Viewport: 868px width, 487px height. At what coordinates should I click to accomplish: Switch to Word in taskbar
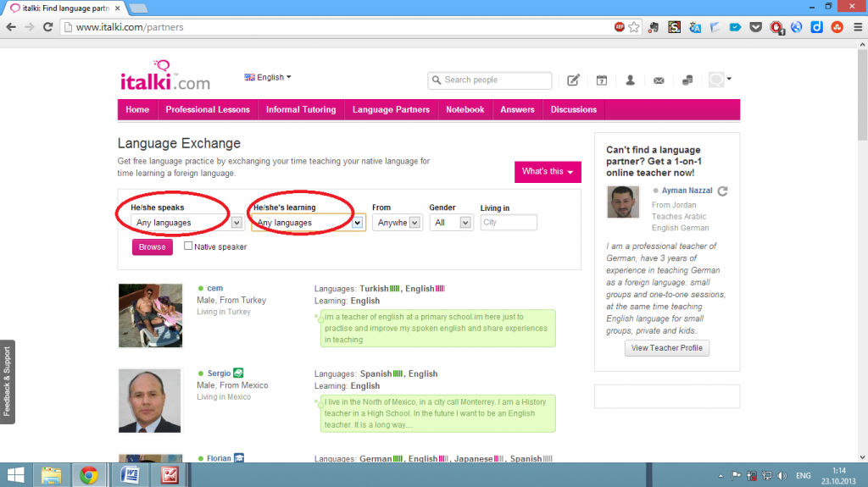[x=130, y=475]
